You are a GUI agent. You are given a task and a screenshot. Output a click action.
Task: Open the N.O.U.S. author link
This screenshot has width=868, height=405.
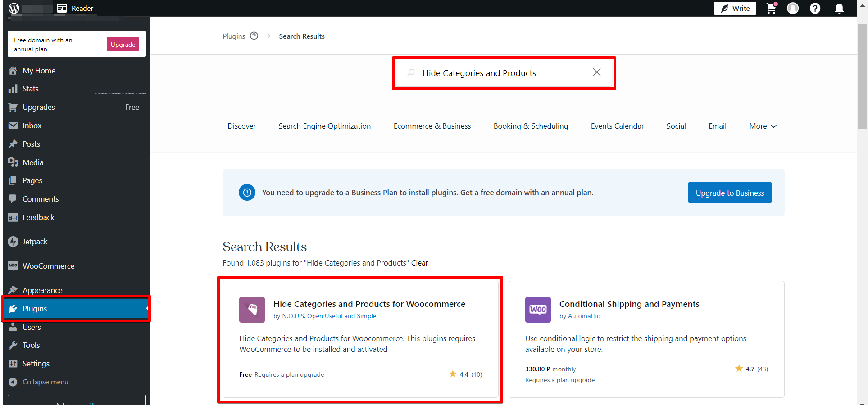[329, 316]
